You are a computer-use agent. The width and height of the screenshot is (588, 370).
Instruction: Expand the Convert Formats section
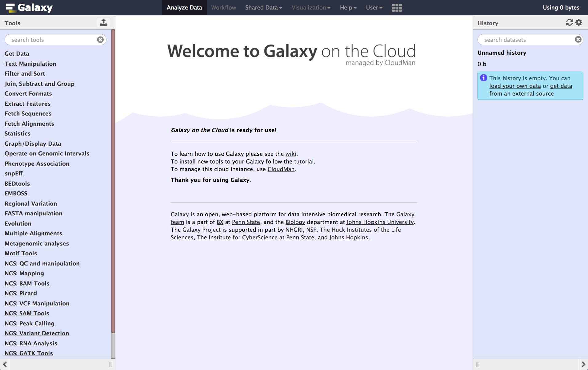point(28,93)
